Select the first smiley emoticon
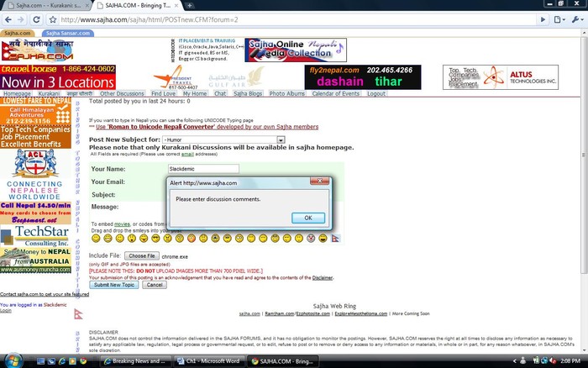Image resolution: width=588 pixels, height=368 pixels. coord(96,239)
